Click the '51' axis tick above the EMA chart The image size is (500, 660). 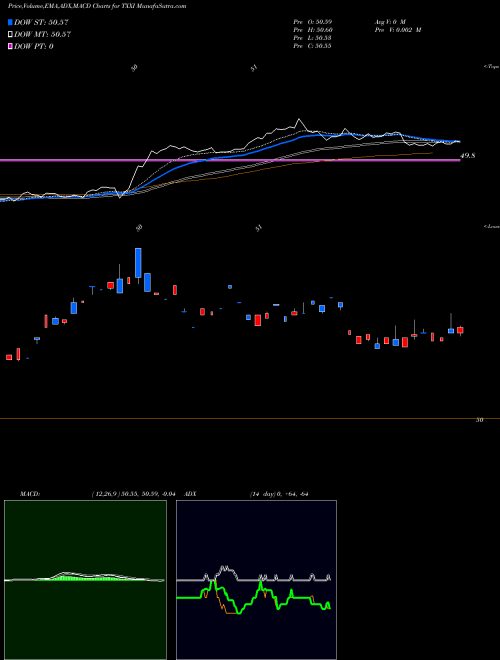click(x=254, y=68)
